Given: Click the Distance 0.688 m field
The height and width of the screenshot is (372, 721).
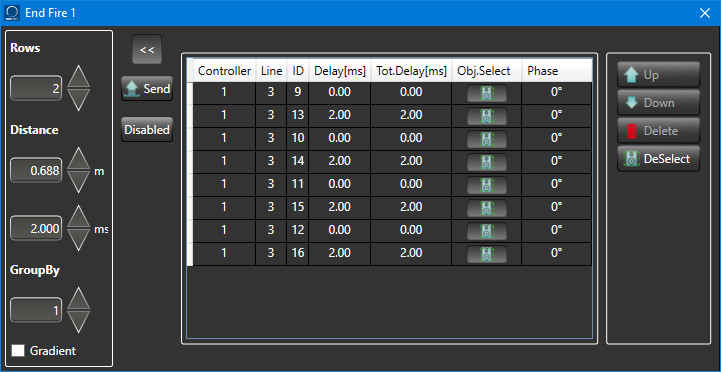Looking at the screenshot, I should point(36,171).
